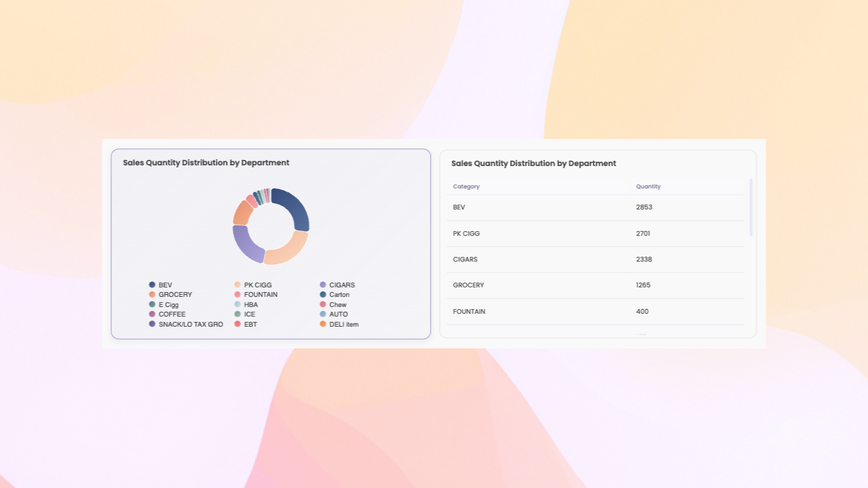
Task: Click the HBA legend entry
Action: (248, 304)
